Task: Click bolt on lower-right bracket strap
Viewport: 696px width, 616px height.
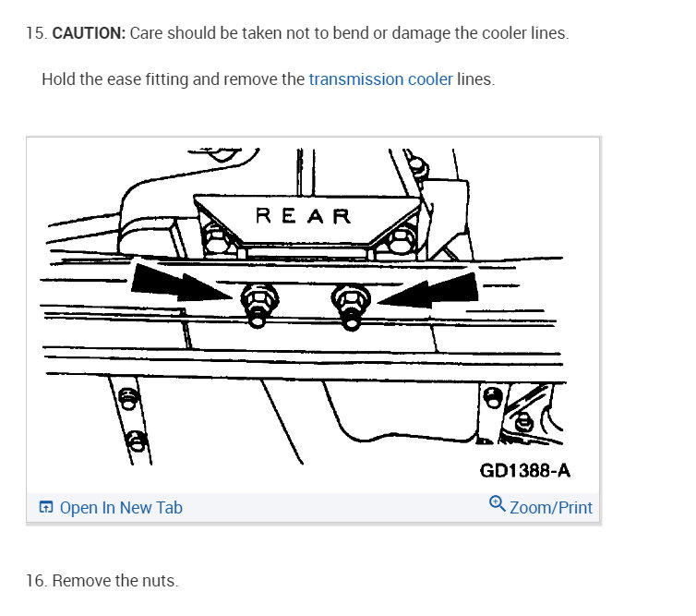Action: coord(493,397)
